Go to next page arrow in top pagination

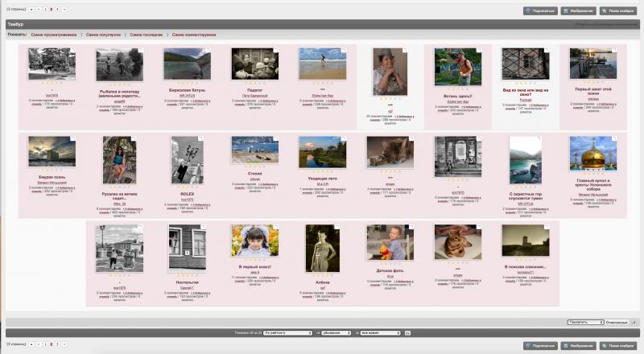point(64,9)
